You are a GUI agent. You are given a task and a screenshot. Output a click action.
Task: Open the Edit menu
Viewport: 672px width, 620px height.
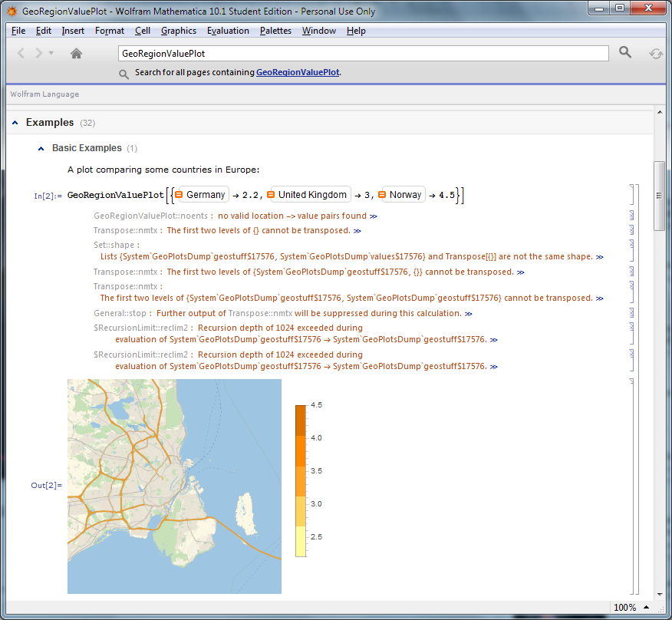[43, 31]
